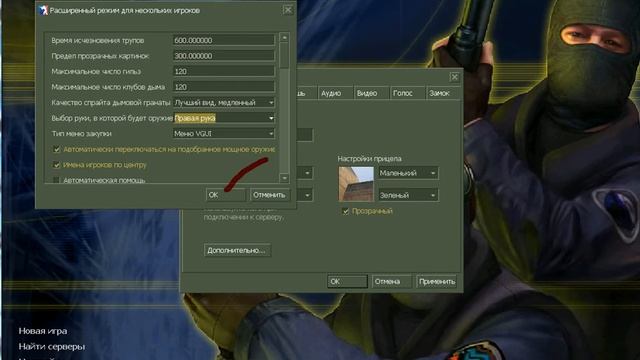Click the max shells count field
This screenshot has width=640, height=360.
coord(224,71)
